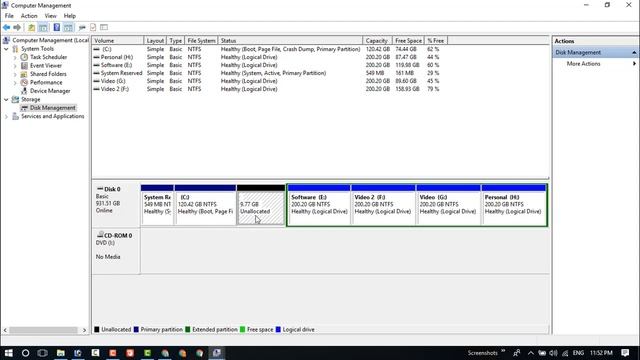
Task: Sort by the % Free column header
Action: click(436, 40)
